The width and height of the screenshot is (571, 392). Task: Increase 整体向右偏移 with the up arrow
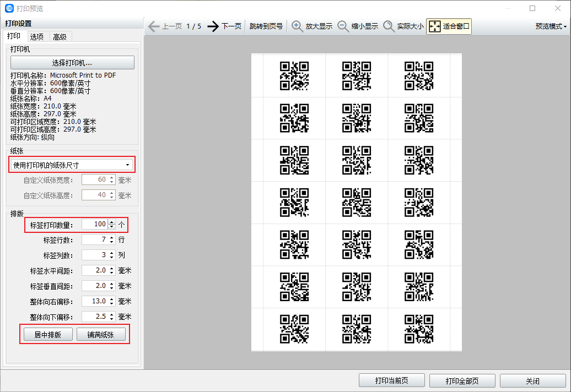(x=112, y=298)
